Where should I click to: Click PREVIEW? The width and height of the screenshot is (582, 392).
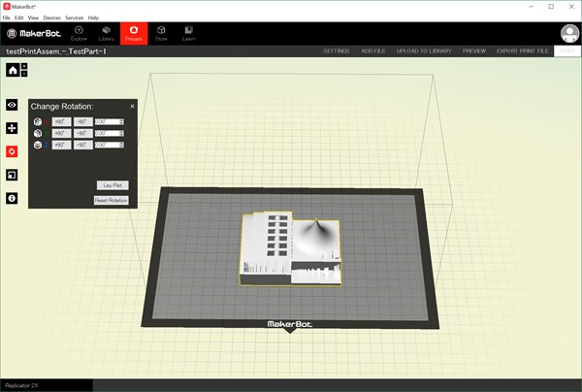[x=474, y=50]
